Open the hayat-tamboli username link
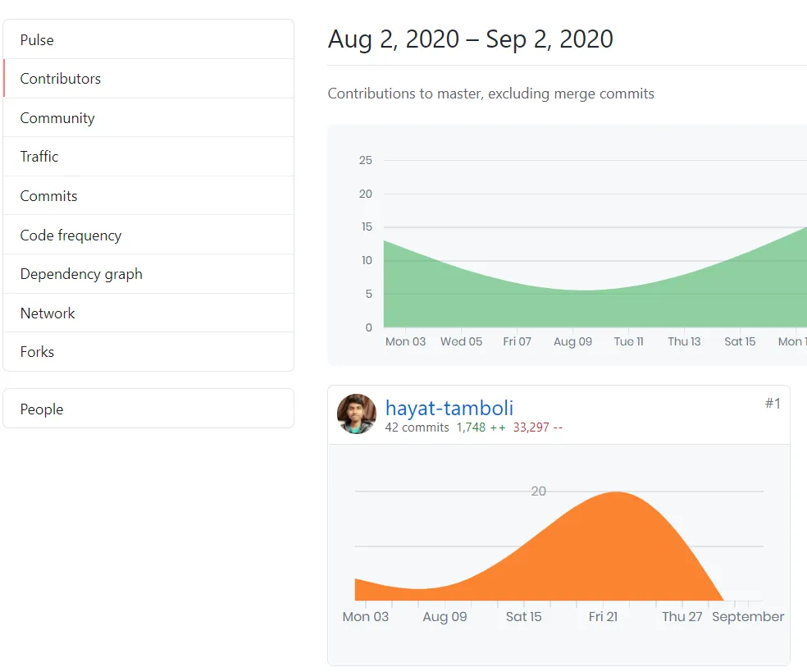Viewport: 807px width, 672px height. tap(449, 408)
